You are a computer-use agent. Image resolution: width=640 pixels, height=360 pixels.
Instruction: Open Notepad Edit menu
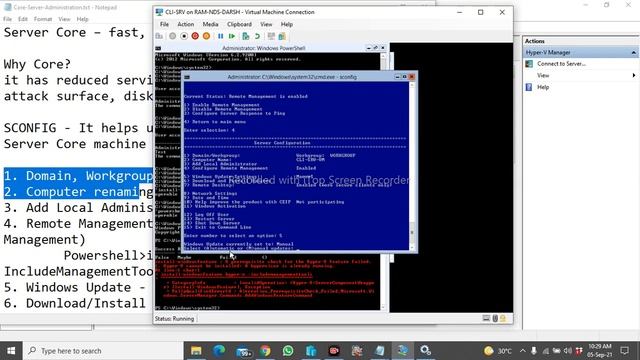coord(23,19)
